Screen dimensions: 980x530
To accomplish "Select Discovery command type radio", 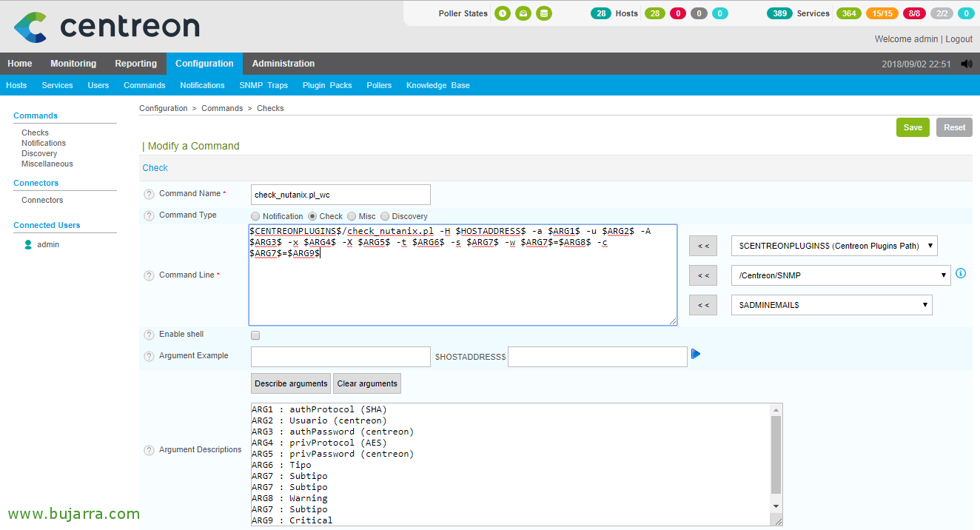I will [x=385, y=216].
